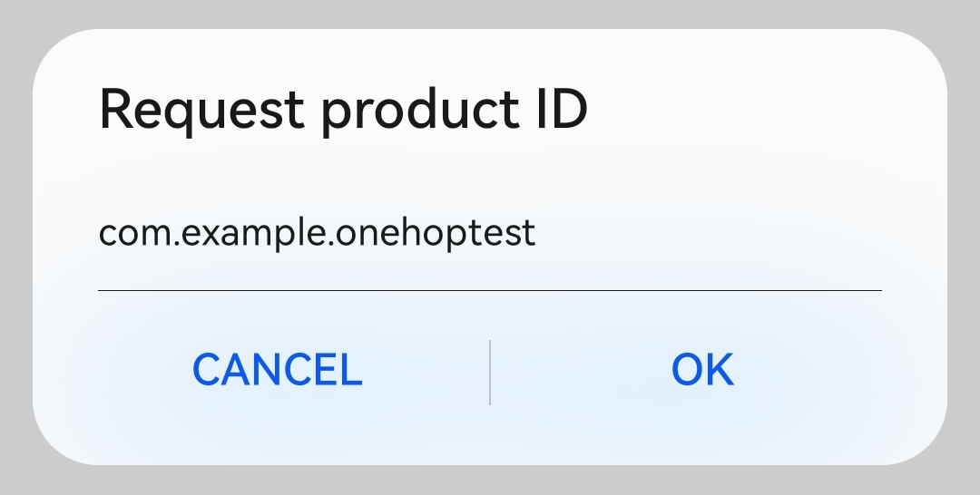
Task: Click the divider between CANCEL and OK
Action: [490, 373]
